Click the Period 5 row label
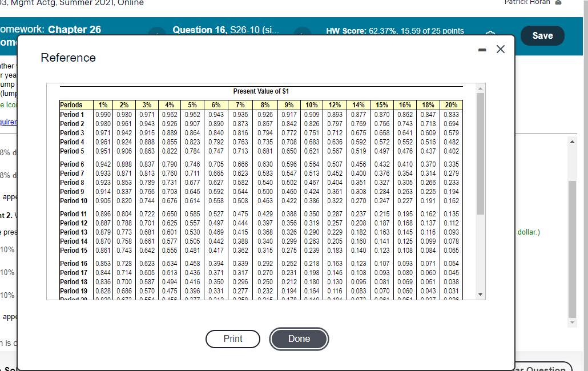 coord(73,151)
